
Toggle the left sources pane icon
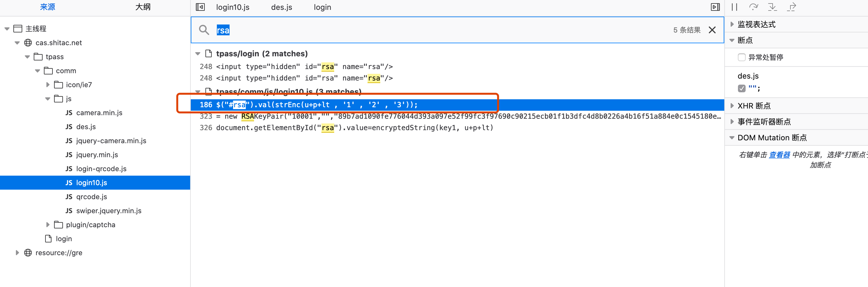pos(200,7)
